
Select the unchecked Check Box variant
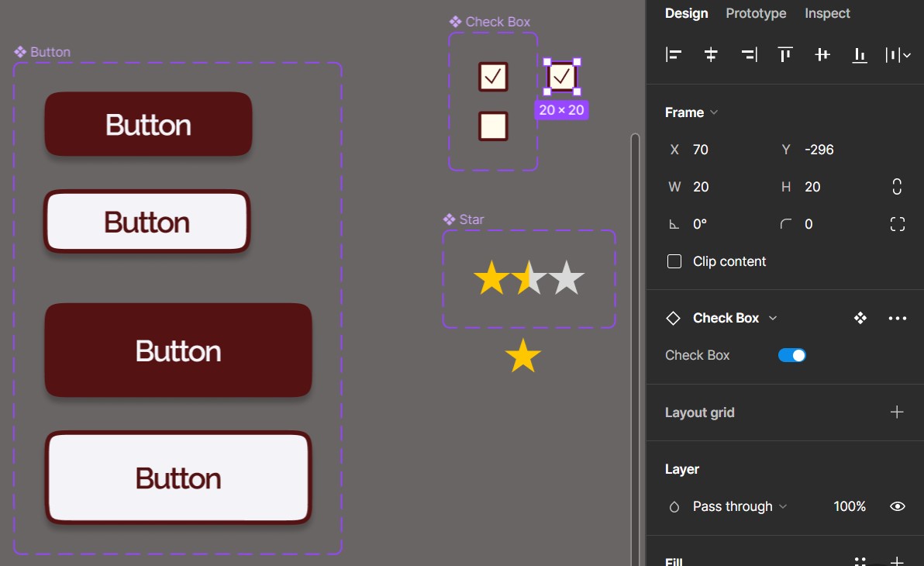coord(493,126)
